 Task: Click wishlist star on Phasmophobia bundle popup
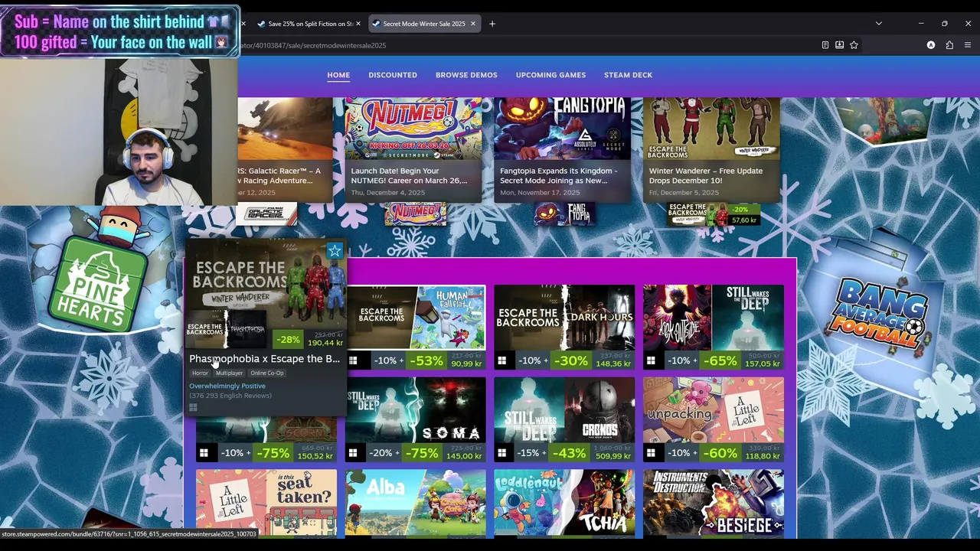pos(335,251)
